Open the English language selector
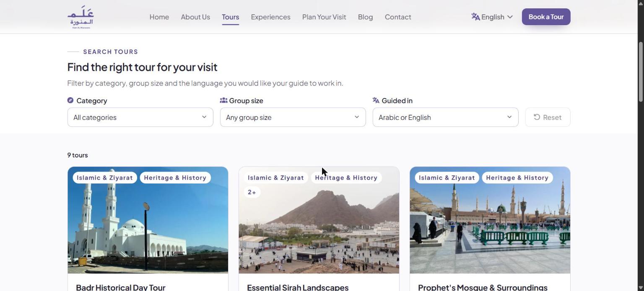644x291 pixels. pyautogui.click(x=492, y=17)
